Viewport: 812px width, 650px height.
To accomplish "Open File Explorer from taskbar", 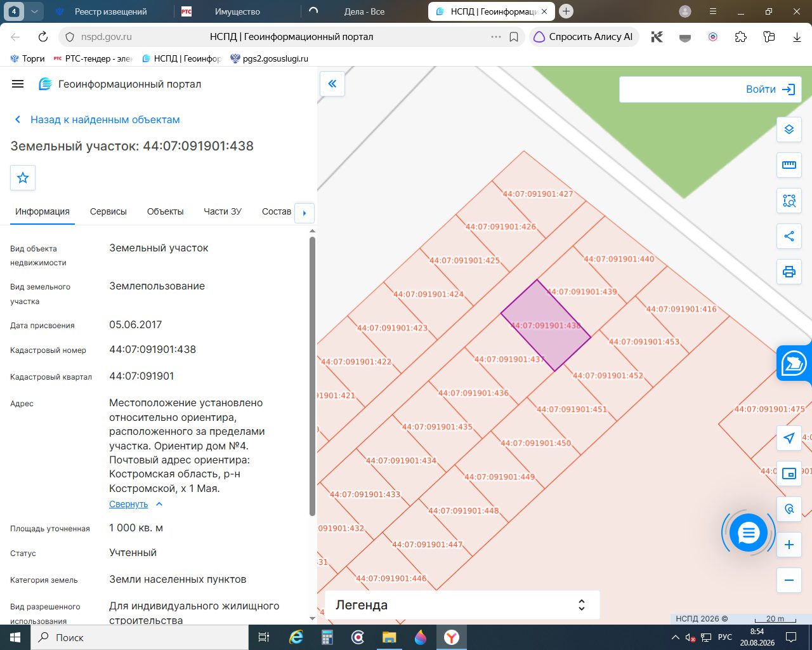I will 389,637.
